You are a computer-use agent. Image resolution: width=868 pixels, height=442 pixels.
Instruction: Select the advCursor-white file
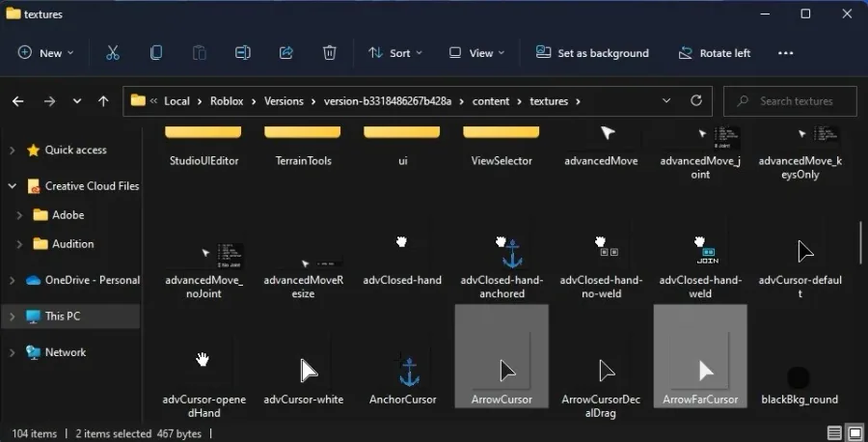tap(304, 379)
